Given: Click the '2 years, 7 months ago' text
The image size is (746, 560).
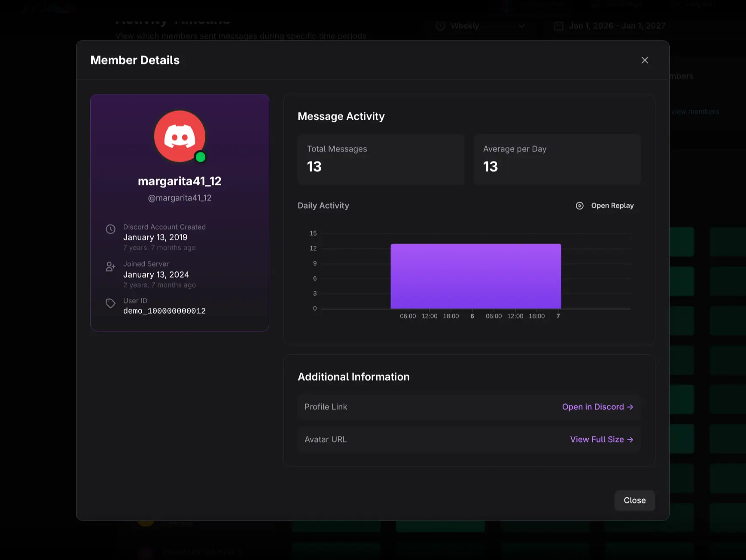Looking at the screenshot, I should tap(159, 285).
